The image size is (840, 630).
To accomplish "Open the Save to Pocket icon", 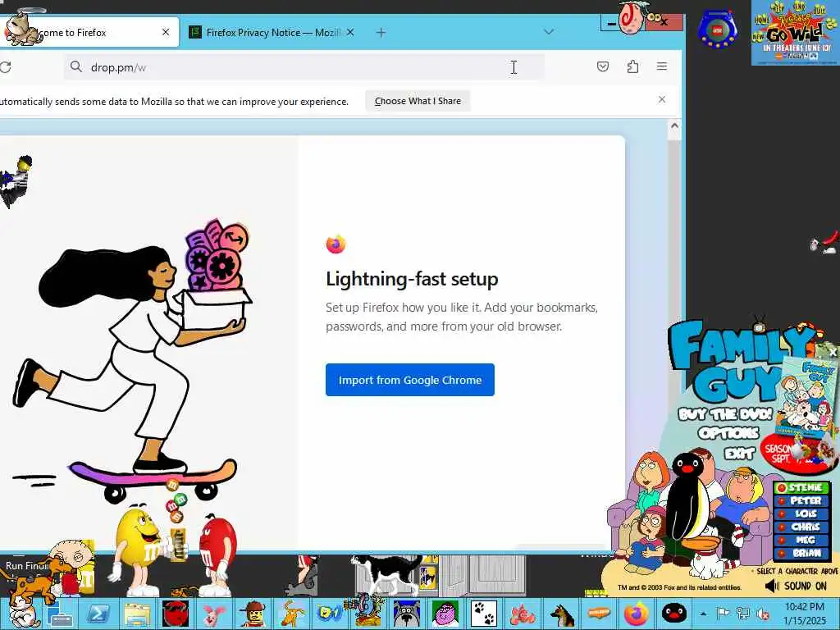I will tap(603, 66).
